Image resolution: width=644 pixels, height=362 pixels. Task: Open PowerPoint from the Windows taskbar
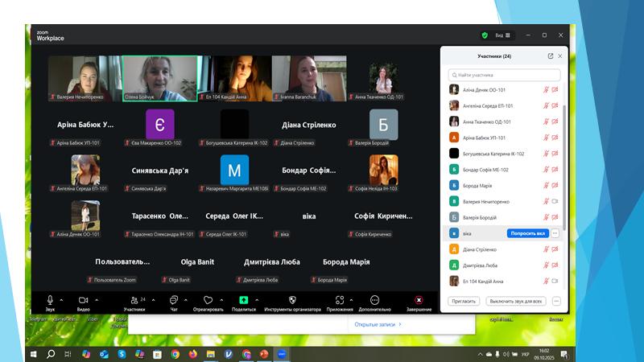click(x=264, y=353)
